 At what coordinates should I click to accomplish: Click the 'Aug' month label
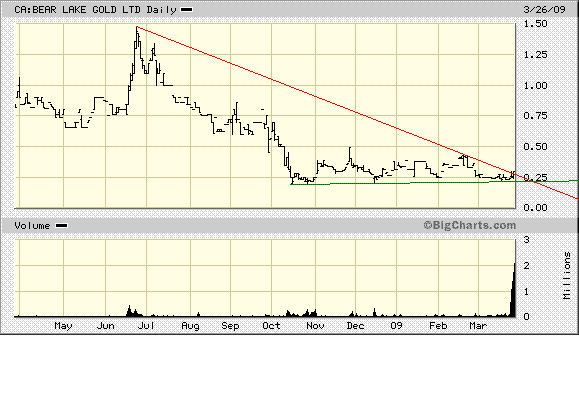[190, 326]
